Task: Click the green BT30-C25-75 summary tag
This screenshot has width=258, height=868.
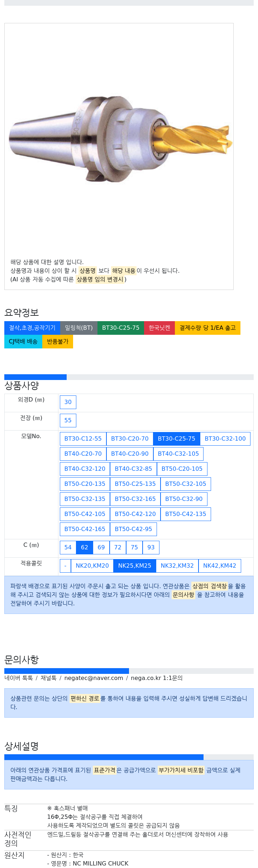Action: tap(120, 328)
